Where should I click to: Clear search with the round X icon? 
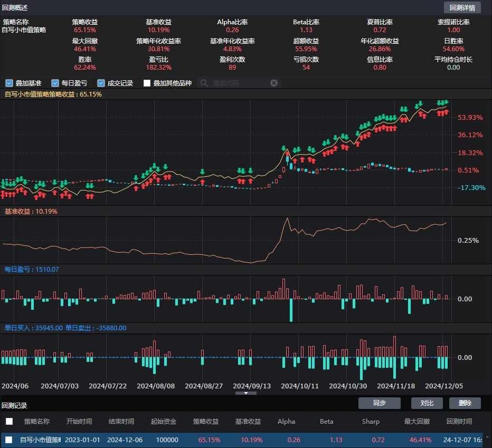[273, 83]
